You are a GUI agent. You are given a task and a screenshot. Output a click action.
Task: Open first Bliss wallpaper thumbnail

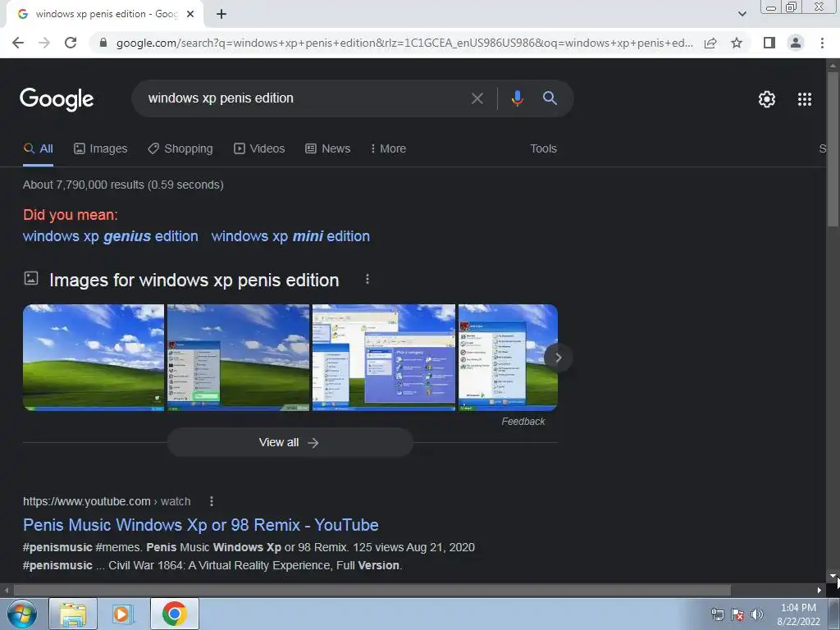(94, 358)
